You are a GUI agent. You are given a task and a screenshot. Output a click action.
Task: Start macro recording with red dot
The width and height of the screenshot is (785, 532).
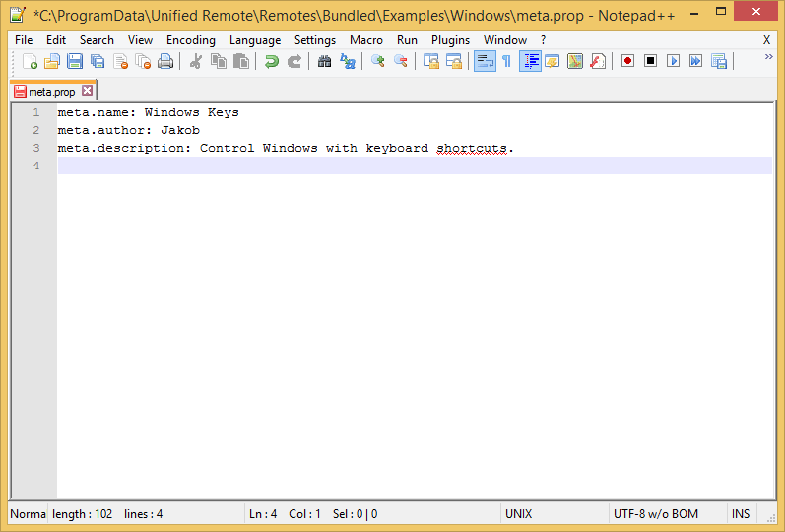[x=627, y=62]
